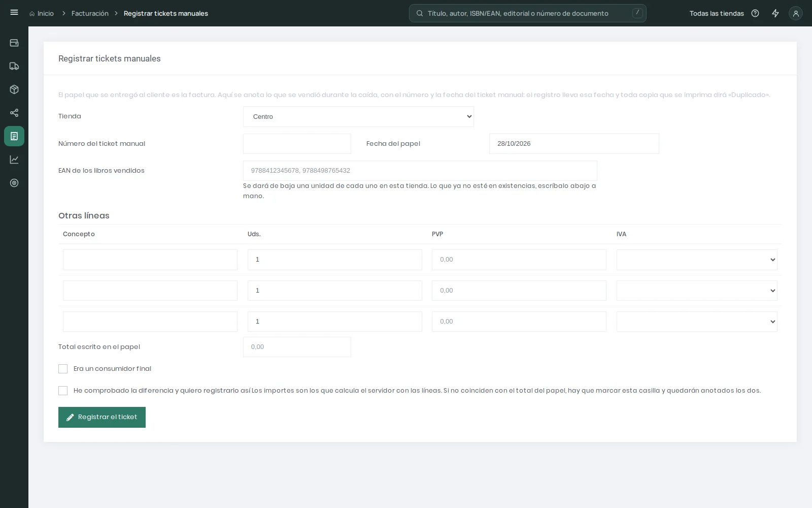The height and width of the screenshot is (508, 812).
Task: Focus the top search bar
Action: (x=528, y=13)
